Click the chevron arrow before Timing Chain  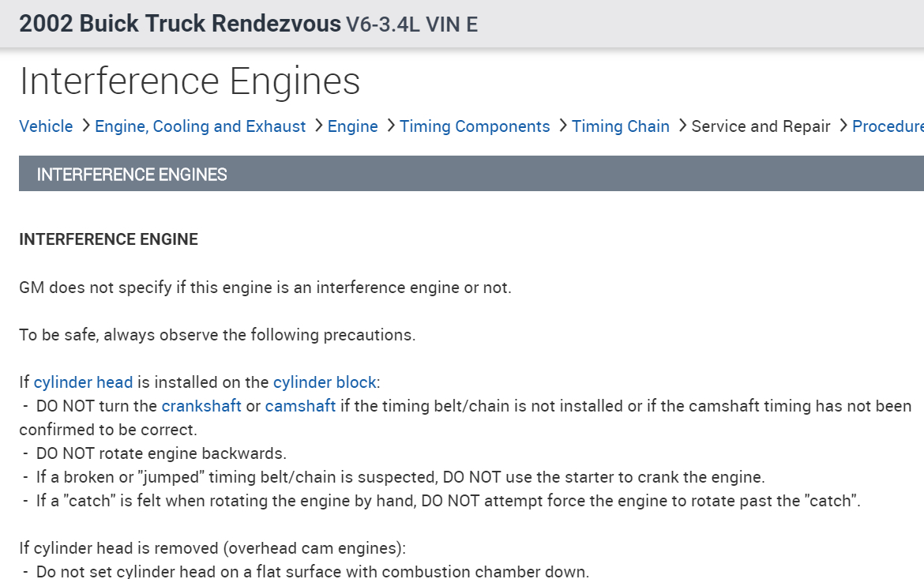coord(562,126)
